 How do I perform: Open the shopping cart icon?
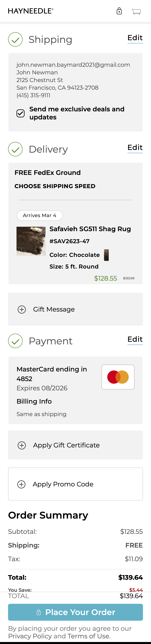pyautogui.click(x=136, y=11)
